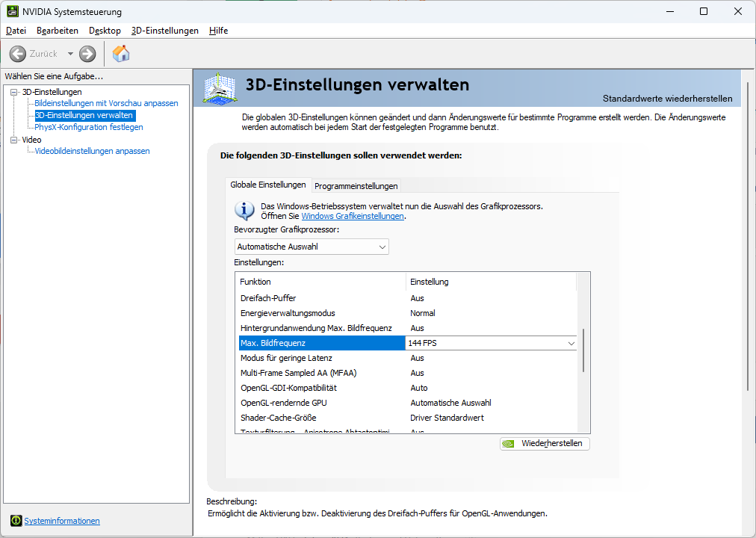Select Multi-Frame Sampled AA (MFAA) row

coord(408,373)
